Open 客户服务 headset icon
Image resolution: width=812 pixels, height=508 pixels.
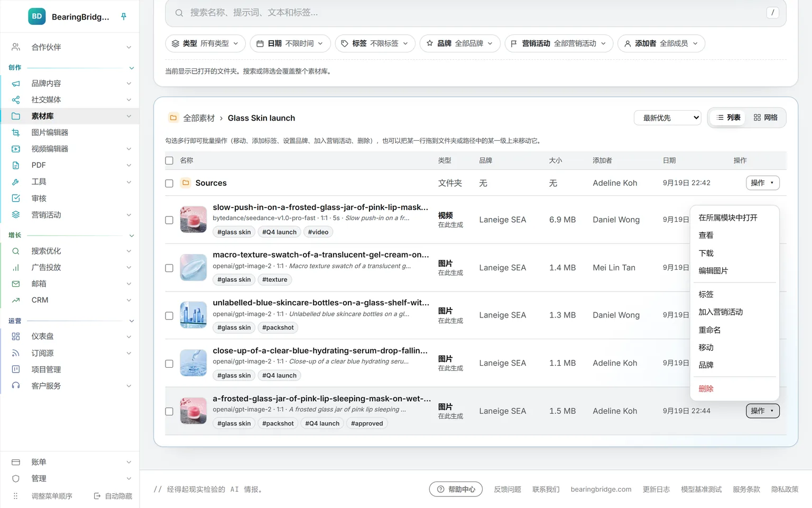pos(16,386)
